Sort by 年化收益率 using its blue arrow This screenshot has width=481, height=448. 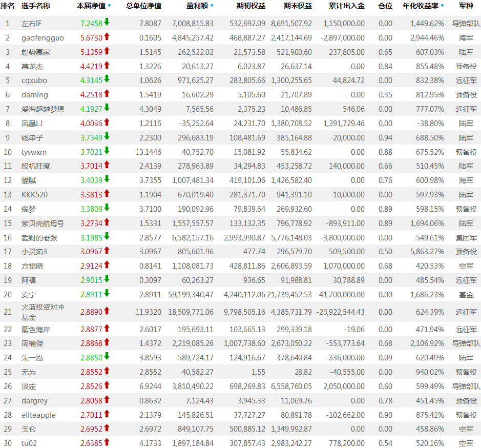tap(443, 6)
